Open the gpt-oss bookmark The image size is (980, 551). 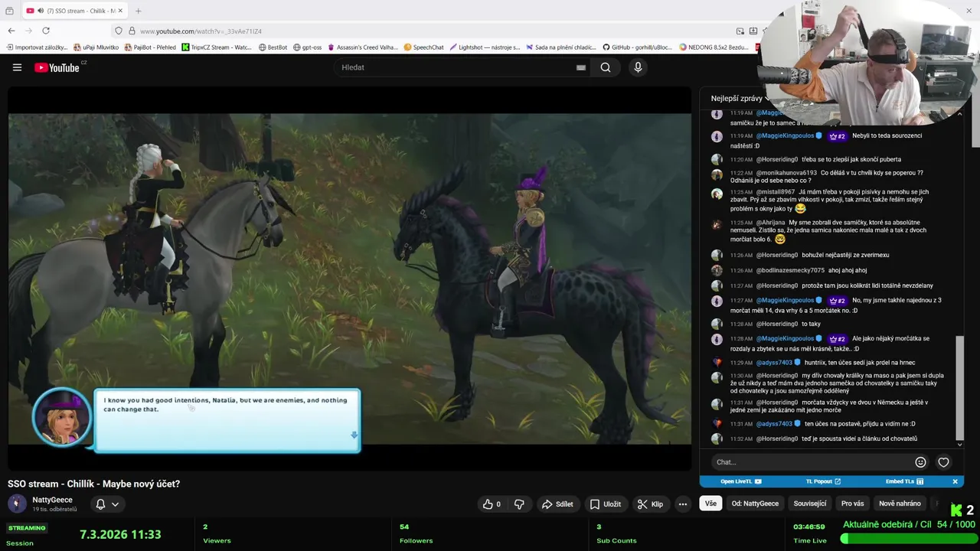(307, 47)
